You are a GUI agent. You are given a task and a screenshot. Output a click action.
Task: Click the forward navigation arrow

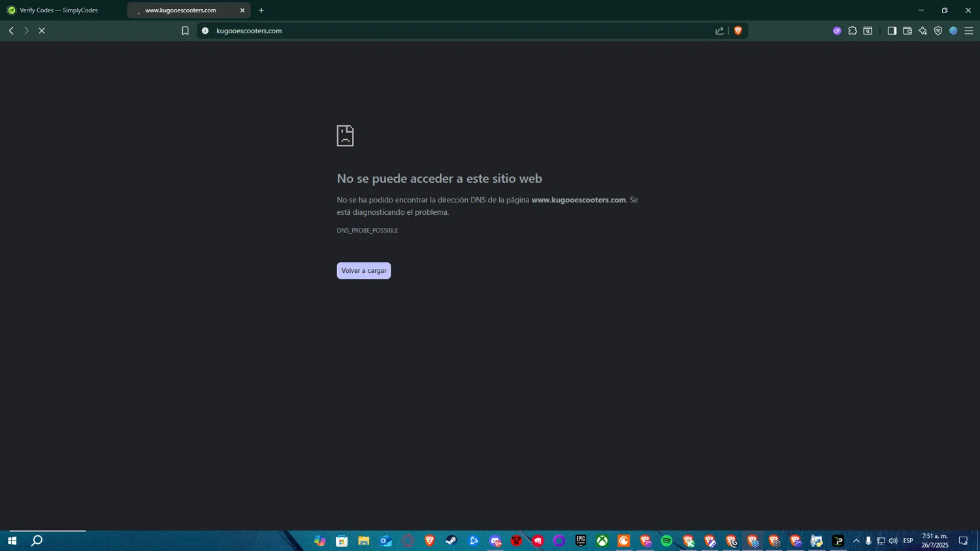click(26, 31)
